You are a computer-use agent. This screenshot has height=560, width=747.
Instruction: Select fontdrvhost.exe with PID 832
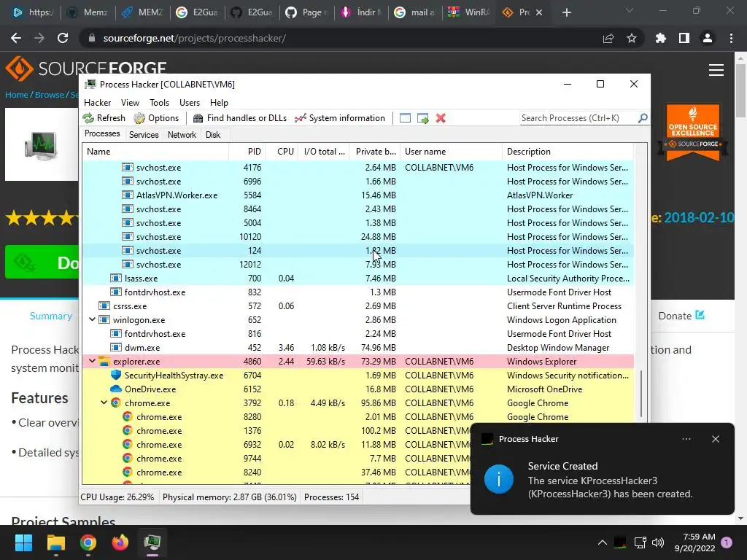357,292
